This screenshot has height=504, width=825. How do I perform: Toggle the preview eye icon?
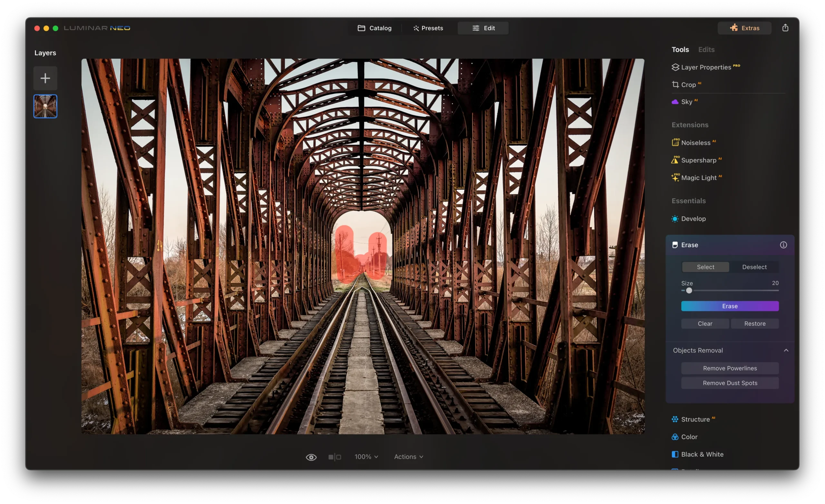click(311, 457)
